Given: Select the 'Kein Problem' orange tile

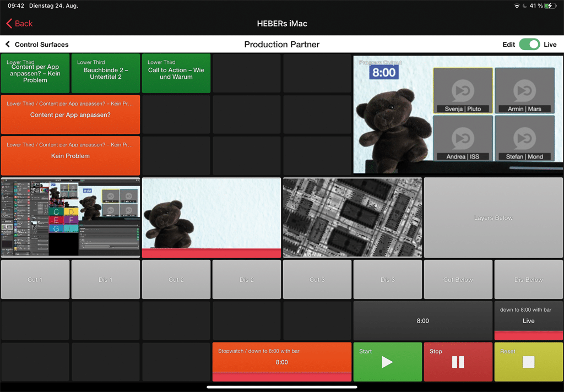Looking at the screenshot, I should (70, 156).
